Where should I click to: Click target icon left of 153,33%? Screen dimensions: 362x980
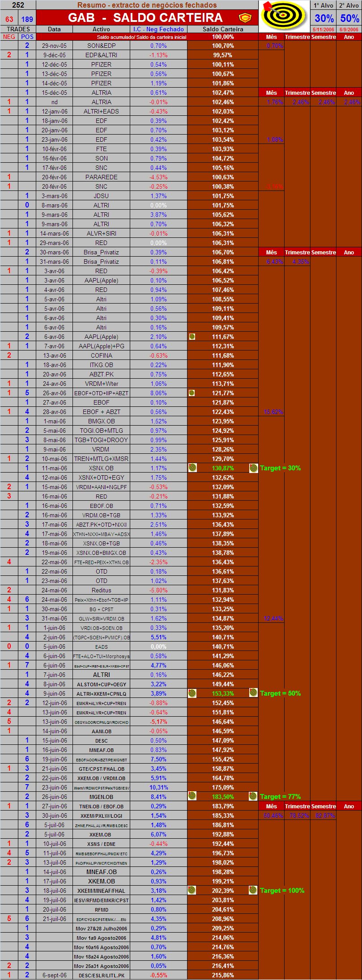tap(192, 693)
